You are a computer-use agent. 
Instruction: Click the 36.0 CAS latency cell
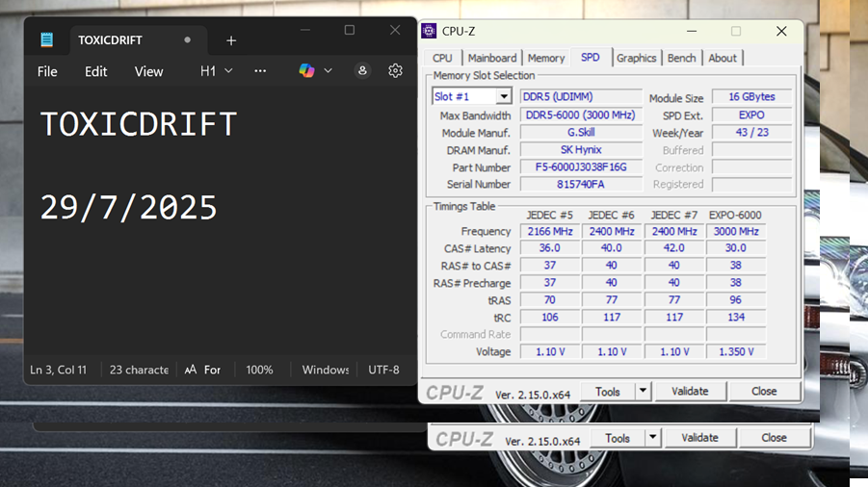(550, 247)
